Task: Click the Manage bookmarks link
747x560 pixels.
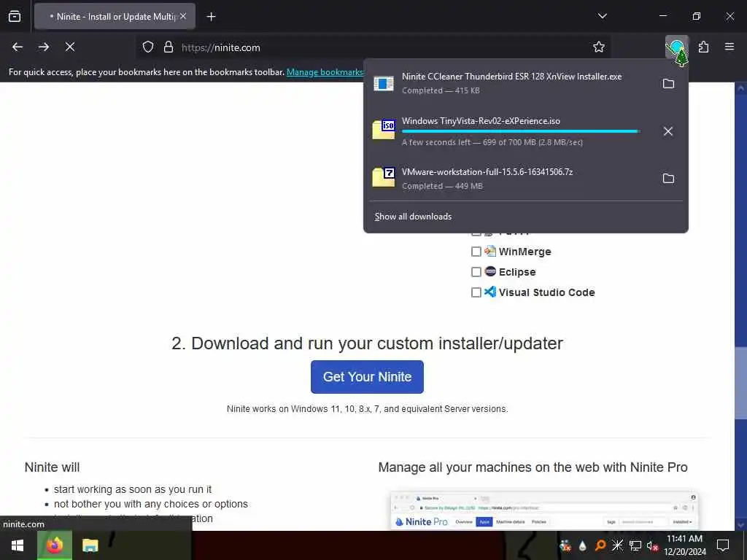Action: 325,72
